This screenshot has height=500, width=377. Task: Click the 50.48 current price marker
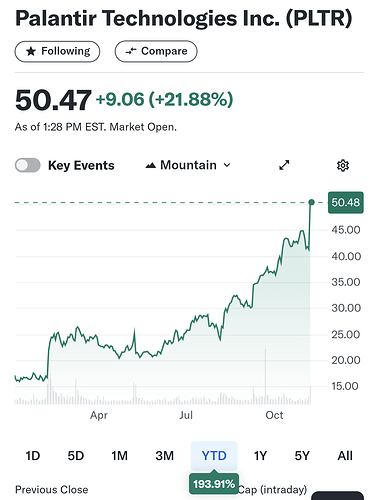click(346, 202)
